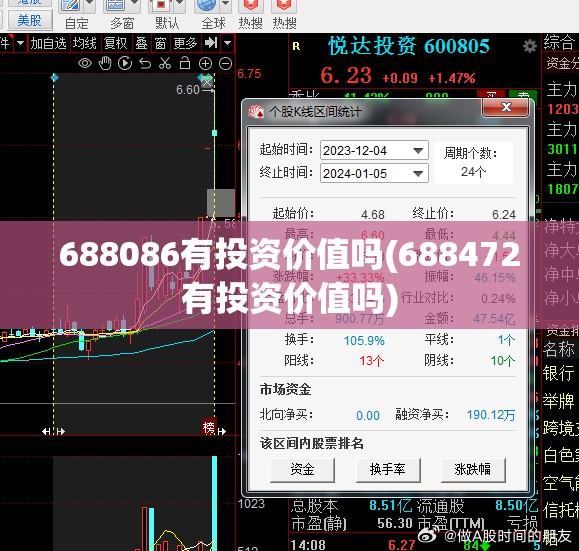Click the 资金 ranking button
This screenshot has width=579, height=551.
click(302, 469)
